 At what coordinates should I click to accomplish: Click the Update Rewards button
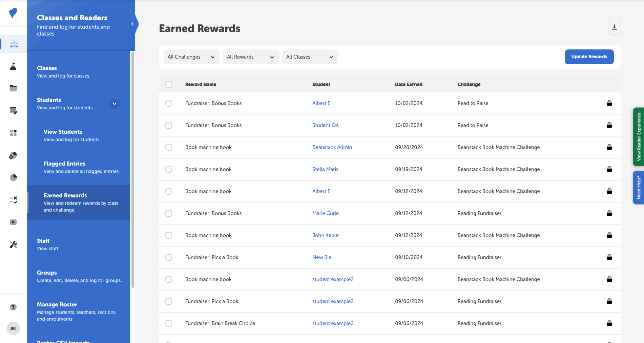(x=589, y=57)
